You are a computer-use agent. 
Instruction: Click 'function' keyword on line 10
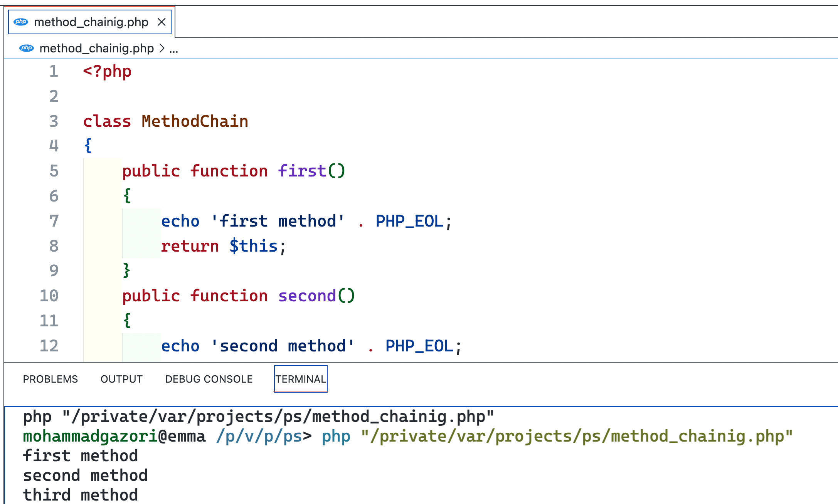point(229,296)
